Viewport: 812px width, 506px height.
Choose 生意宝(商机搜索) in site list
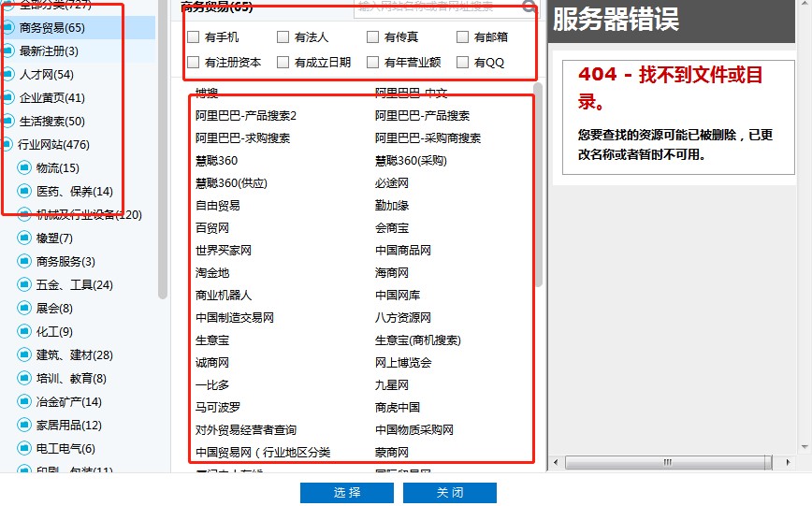coord(417,340)
